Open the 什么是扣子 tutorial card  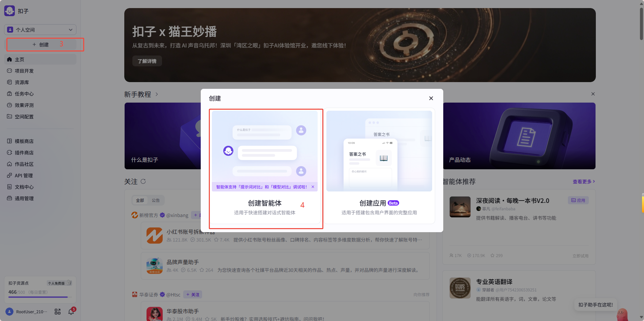pyautogui.click(x=163, y=136)
